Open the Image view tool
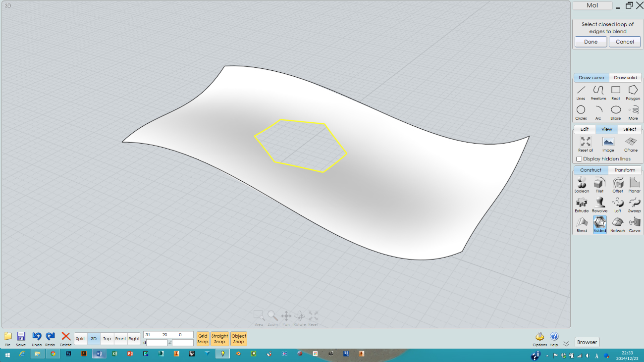 point(608,144)
